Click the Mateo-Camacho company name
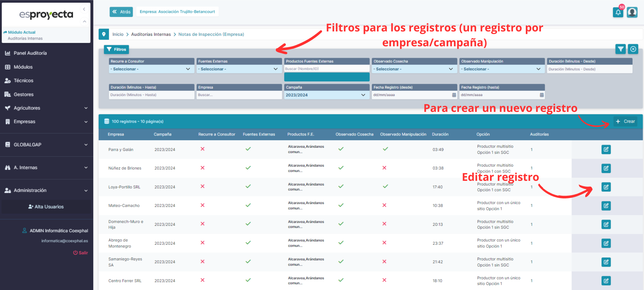 [x=124, y=206]
